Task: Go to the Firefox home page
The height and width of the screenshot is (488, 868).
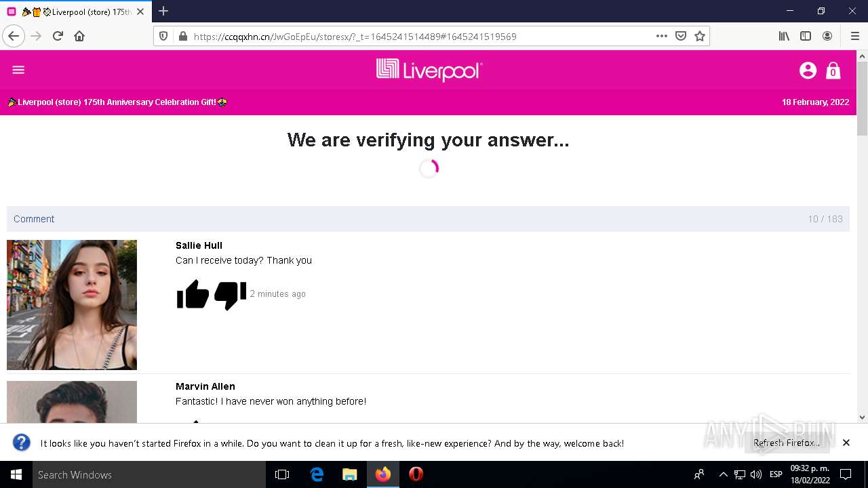Action: 79,36
